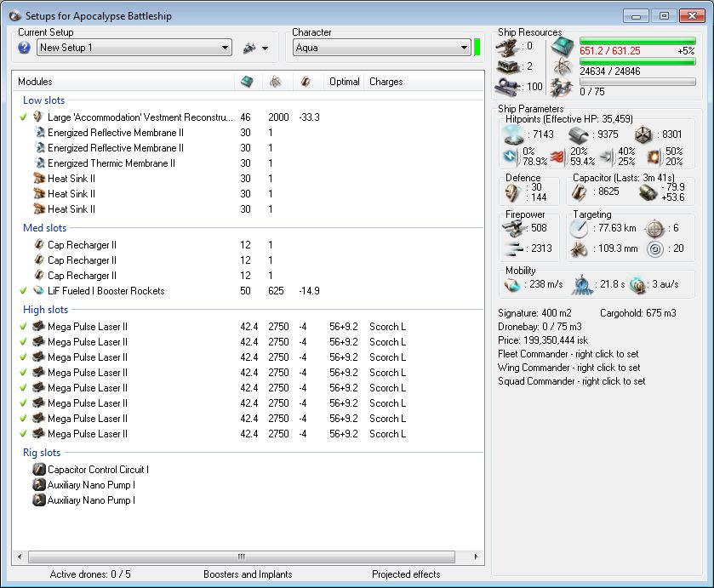Viewport: 714px width, 588px height.
Task: Expand the arrow beside the setup options icon
Action: [x=266, y=48]
